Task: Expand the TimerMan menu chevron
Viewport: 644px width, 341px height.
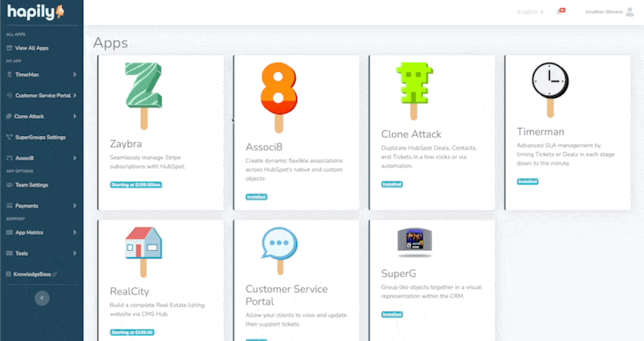Action: pyautogui.click(x=75, y=75)
